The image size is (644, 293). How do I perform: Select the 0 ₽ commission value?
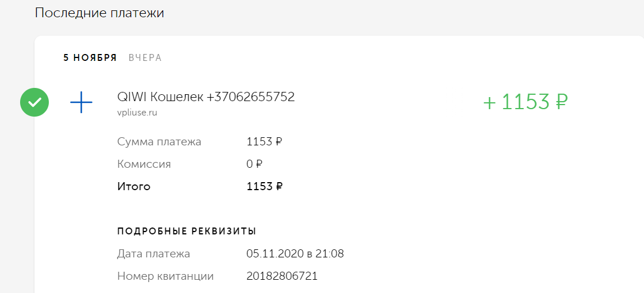coord(254,164)
